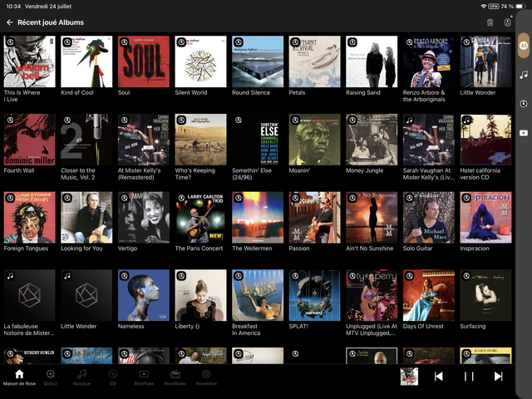This screenshot has height=399, width=532.
Task: Skip to the previous track
Action: pos(439,377)
